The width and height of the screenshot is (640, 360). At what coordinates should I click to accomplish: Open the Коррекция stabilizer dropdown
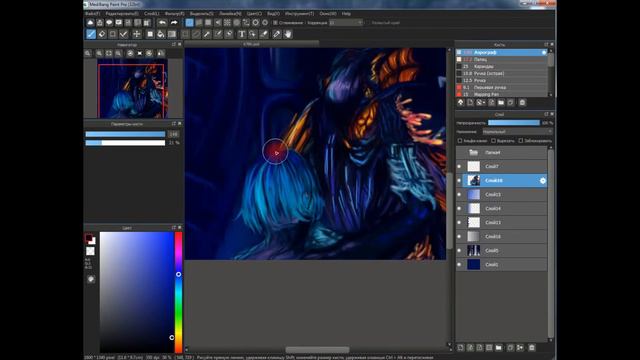tap(346, 23)
